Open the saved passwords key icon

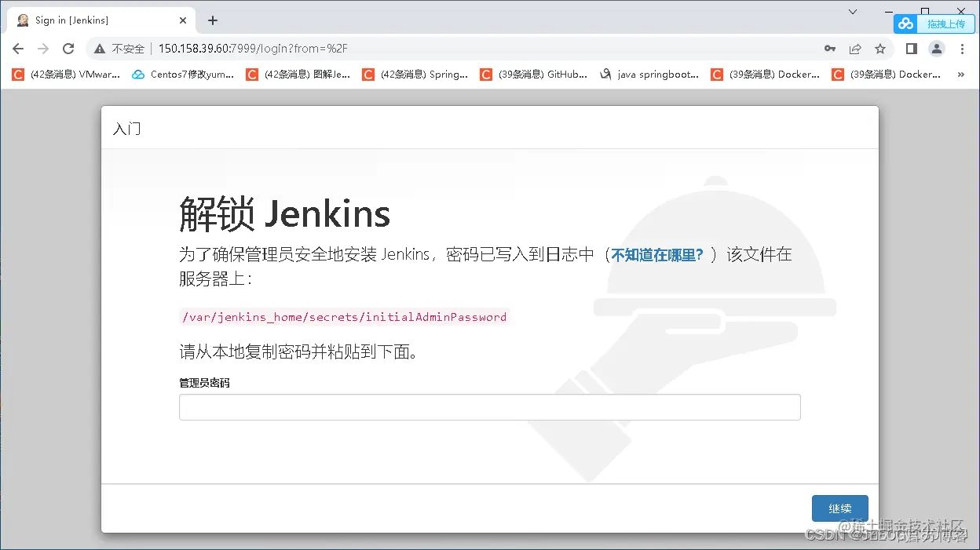pos(830,49)
